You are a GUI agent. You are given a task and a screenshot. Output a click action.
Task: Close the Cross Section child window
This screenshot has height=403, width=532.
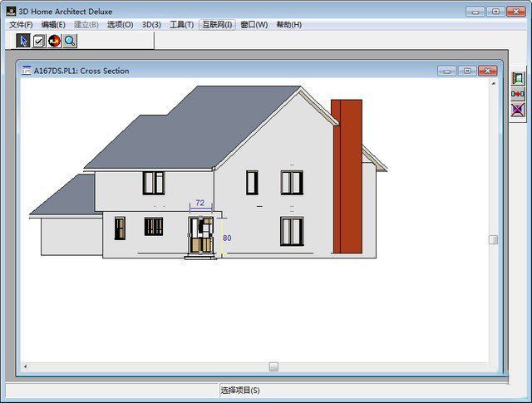click(x=488, y=71)
